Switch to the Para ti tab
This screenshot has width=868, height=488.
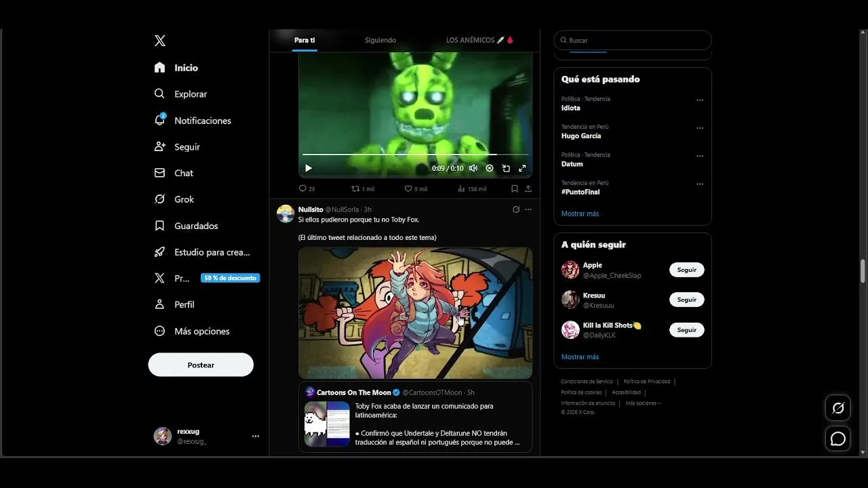pos(304,41)
